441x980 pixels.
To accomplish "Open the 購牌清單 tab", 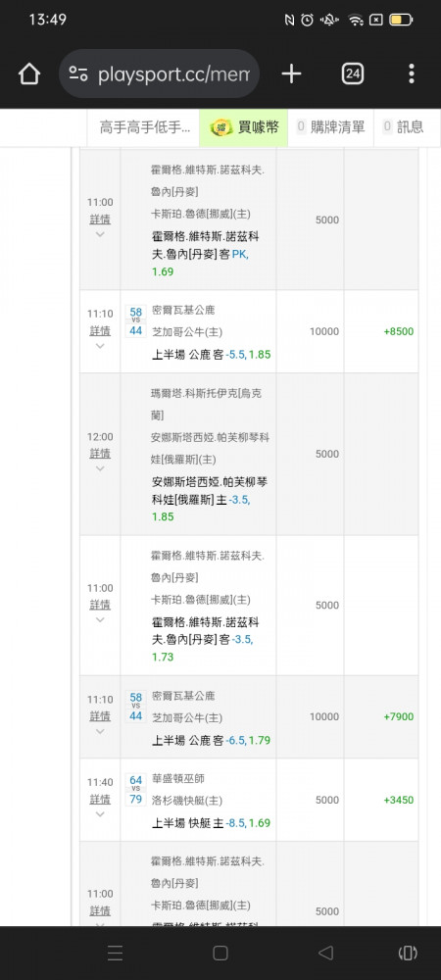I will pyautogui.click(x=330, y=127).
